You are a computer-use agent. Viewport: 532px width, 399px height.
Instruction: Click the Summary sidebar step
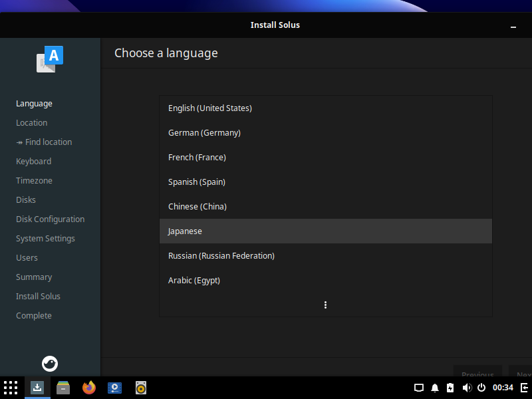tap(34, 277)
